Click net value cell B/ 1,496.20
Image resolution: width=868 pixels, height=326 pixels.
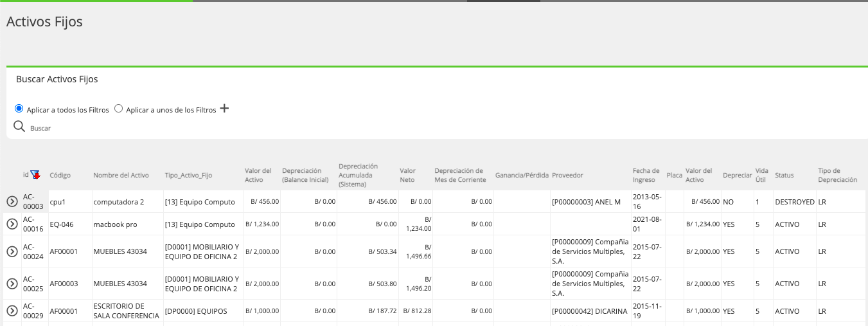click(419, 284)
